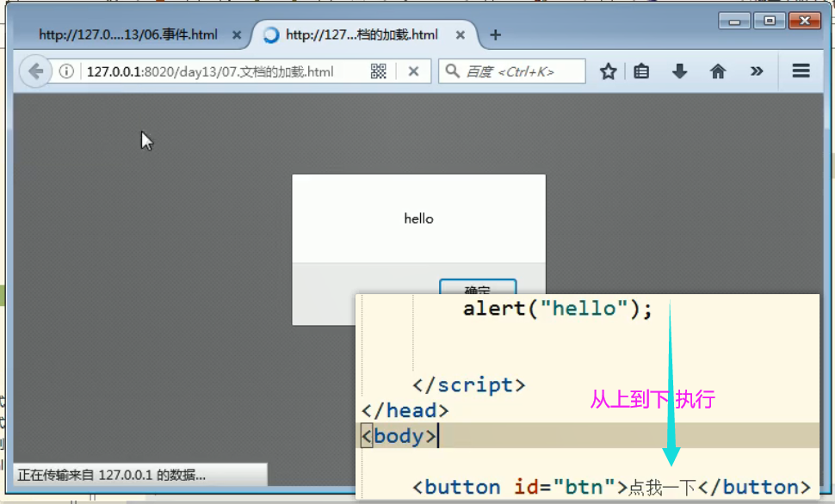Click the 确定 button in the alert dialog
835x504 pixels.
[x=478, y=287]
